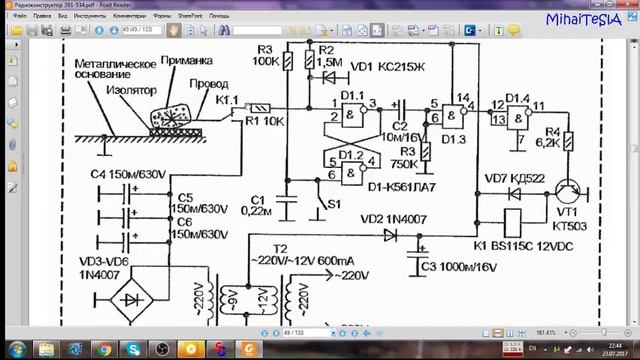
Task: Open the Вид menu
Action: tap(62, 16)
